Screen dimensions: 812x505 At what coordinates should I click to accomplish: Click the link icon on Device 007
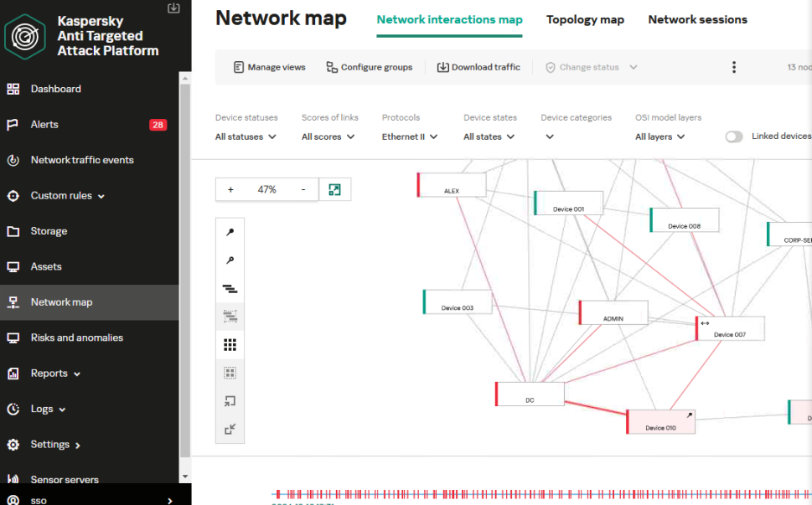705,323
